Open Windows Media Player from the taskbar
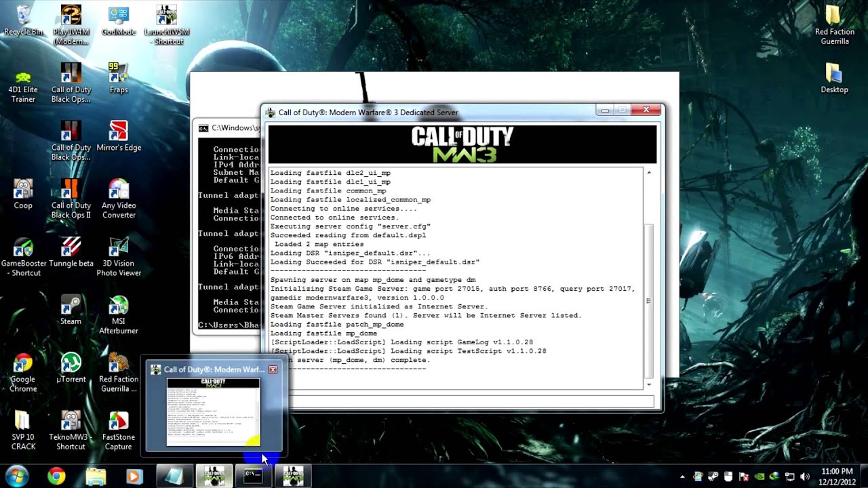This screenshot has width=868, height=488. point(134,476)
